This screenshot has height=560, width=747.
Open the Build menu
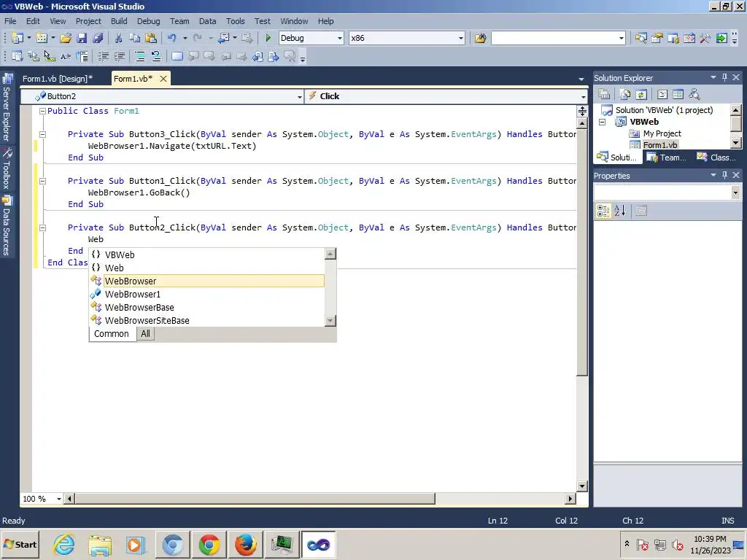[x=119, y=21]
